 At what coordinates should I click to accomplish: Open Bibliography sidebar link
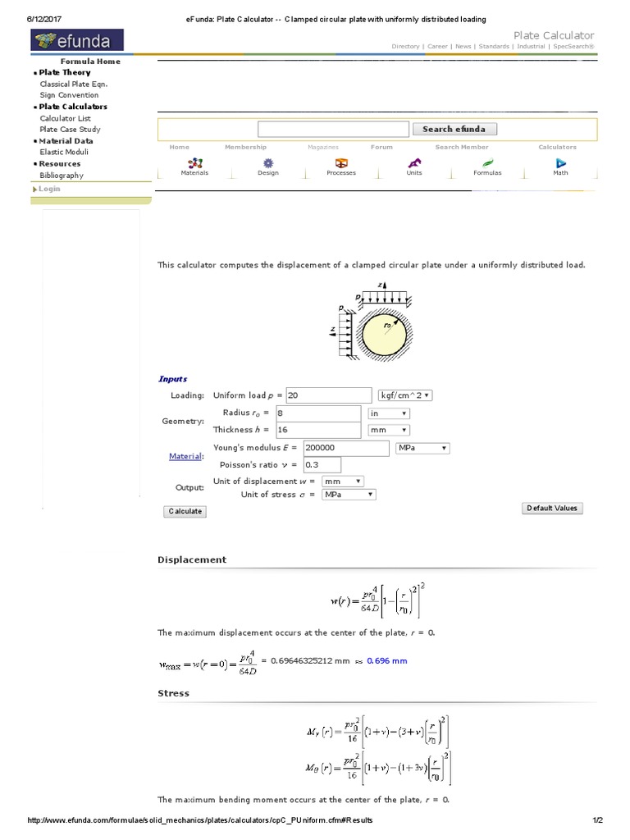click(62, 176)
